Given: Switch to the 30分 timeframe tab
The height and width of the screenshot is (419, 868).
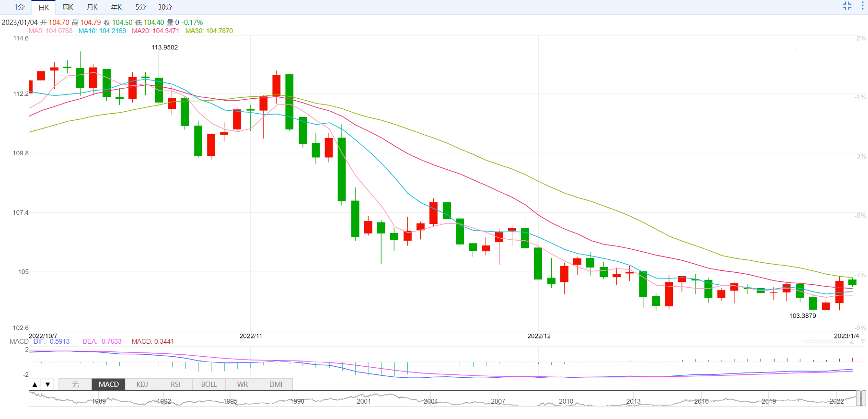Looking at the screenshot, I should [165, 7].
